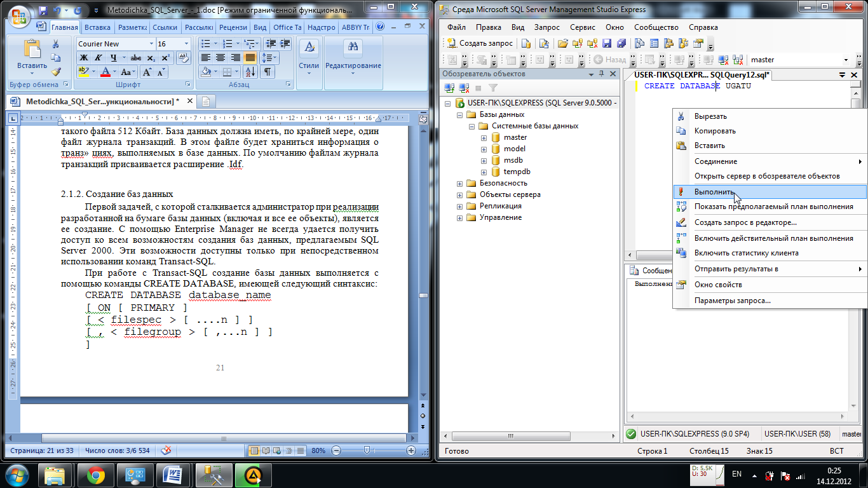The height and width of the screenshot is (488, 868).
Task: Toggle italic (К) formatting in Word
Action: click(98, 58)
